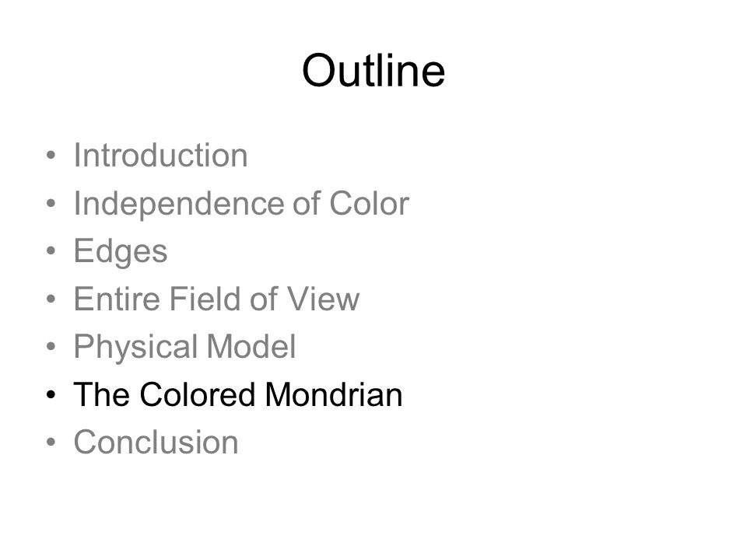This screenshot has width=747, height=560.
Task: Select the Physical Model entry
Action: point(185,347)
